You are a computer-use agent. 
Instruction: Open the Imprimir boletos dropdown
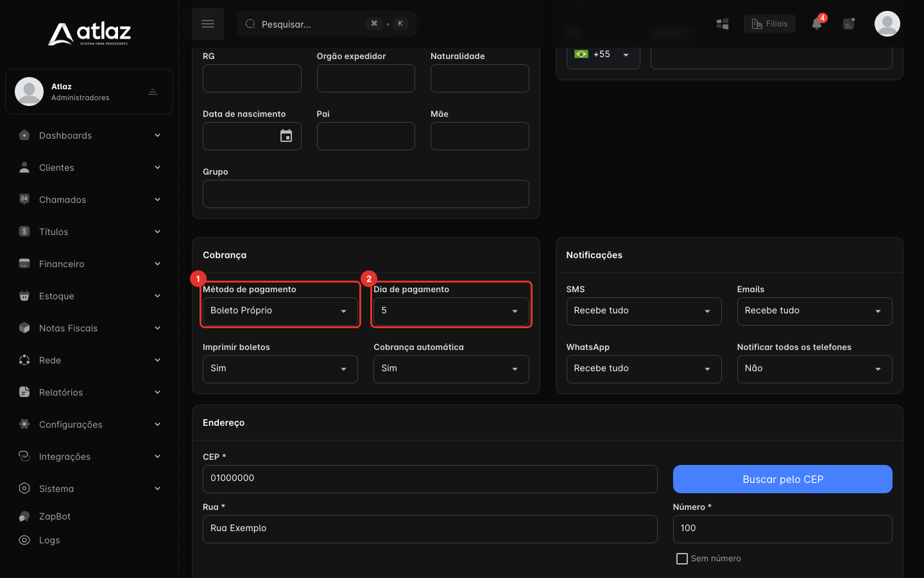[x=280, y=369]
